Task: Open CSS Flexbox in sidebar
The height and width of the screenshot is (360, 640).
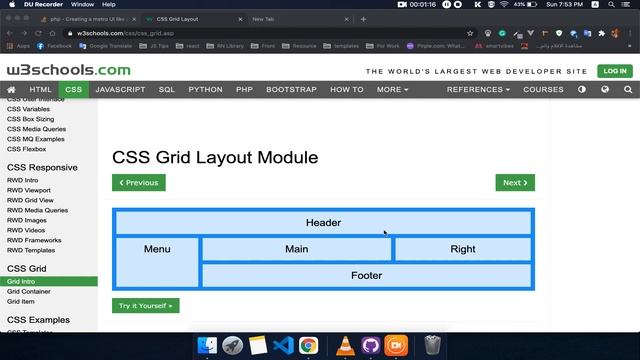Action: [26, 149]
